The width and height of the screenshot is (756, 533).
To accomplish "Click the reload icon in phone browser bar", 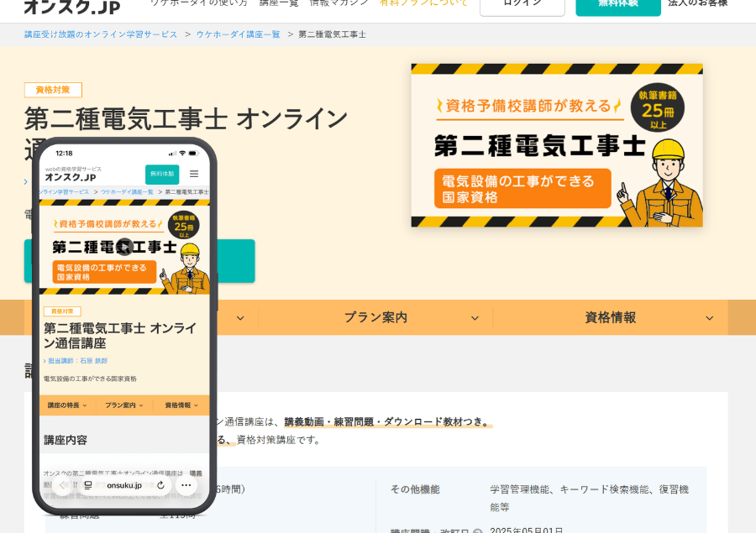I will (x=160, y=485).
